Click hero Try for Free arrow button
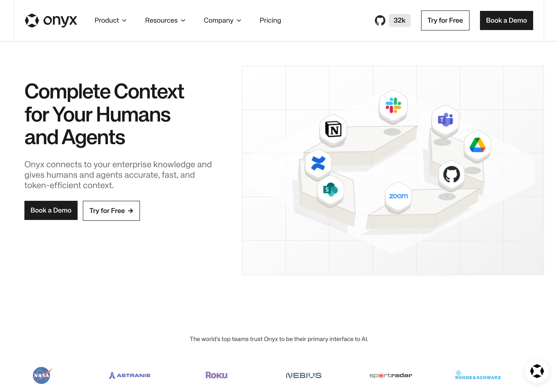558x392 pixels. [x=111, y=211]
